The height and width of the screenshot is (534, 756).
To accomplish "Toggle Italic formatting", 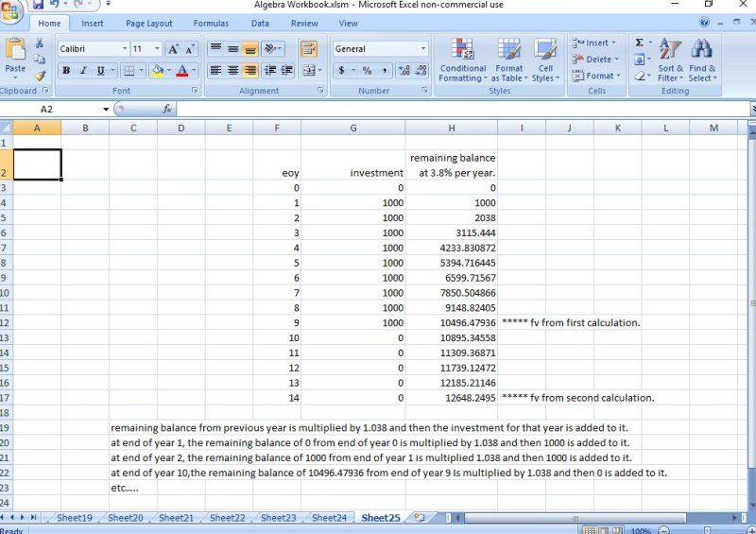I will point(83,71).
